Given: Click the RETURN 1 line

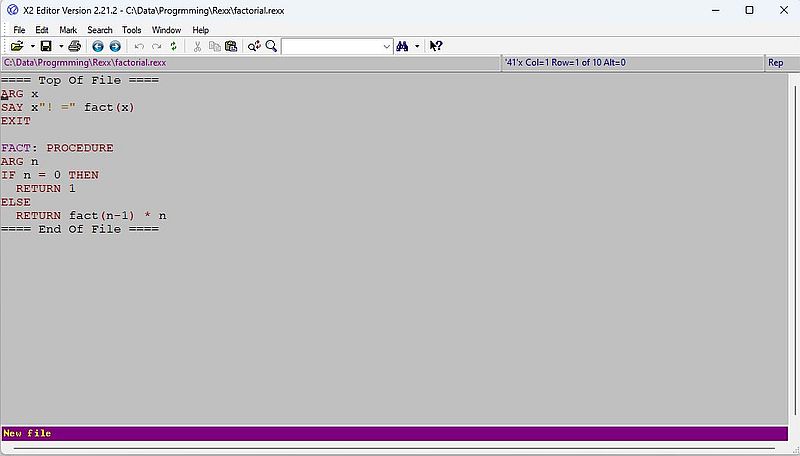Looking at the screenshot, I should tap(45, 189).
